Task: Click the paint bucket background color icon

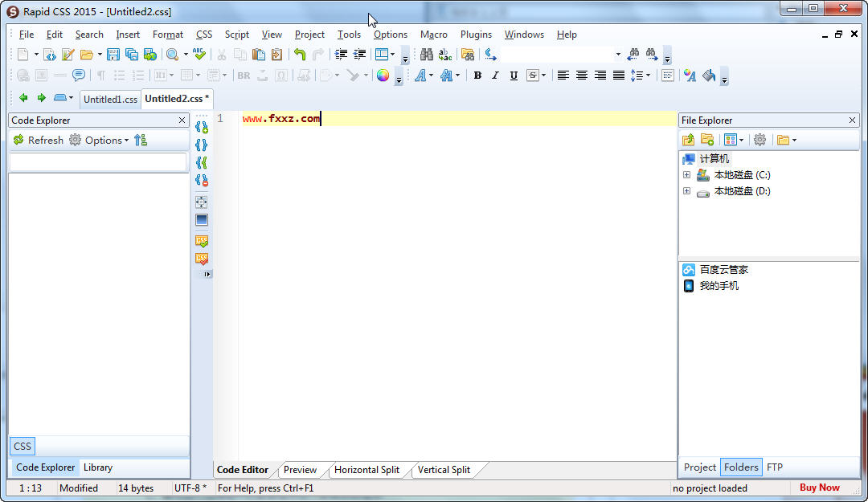Action: point(709,76)
